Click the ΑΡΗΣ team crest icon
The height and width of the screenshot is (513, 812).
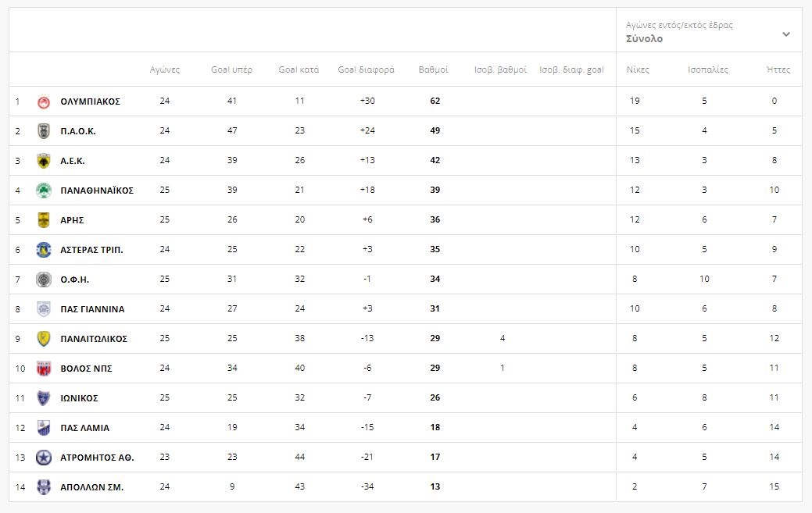click(x=44, y=220)
